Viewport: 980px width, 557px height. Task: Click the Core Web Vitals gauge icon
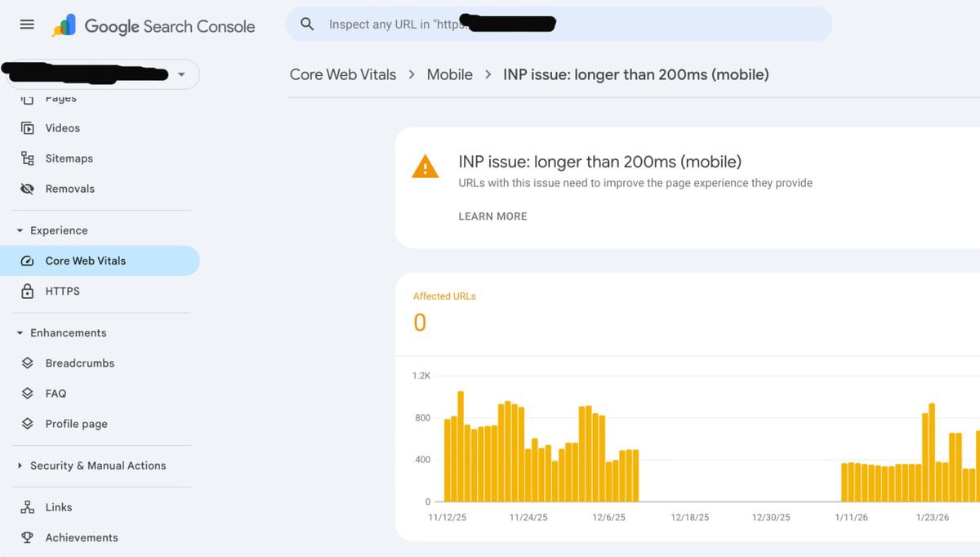(27, 261)
